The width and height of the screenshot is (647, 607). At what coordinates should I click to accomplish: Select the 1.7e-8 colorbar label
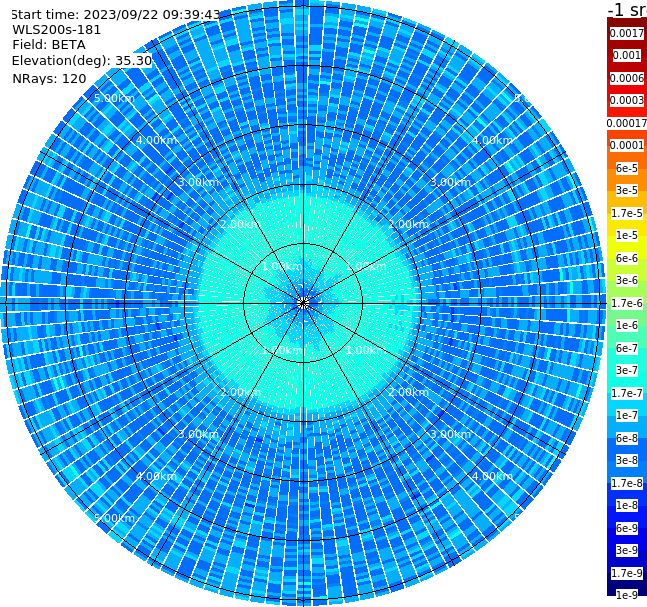click(x=627, y=483)
